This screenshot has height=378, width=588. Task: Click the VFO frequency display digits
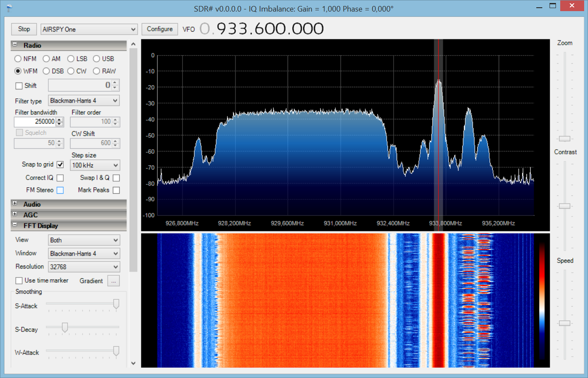click(x=270, y=29)
